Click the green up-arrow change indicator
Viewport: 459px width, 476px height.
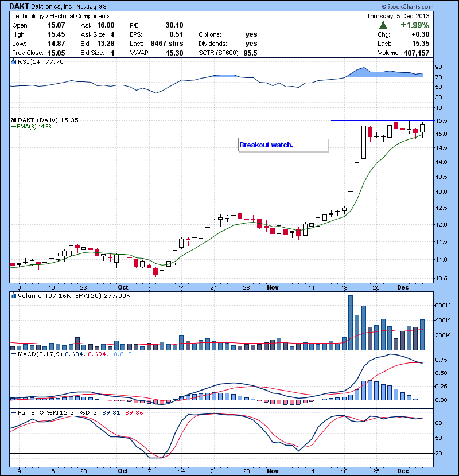tap(383, 25)
